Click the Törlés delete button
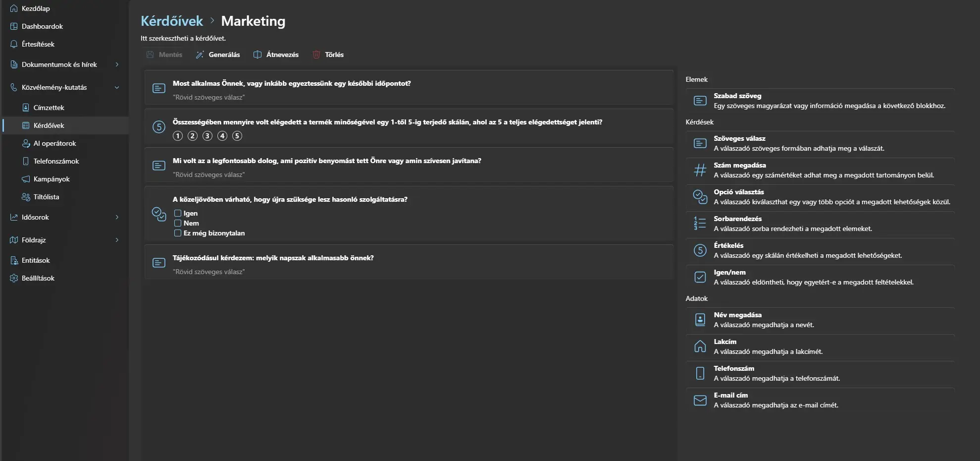 328,55
